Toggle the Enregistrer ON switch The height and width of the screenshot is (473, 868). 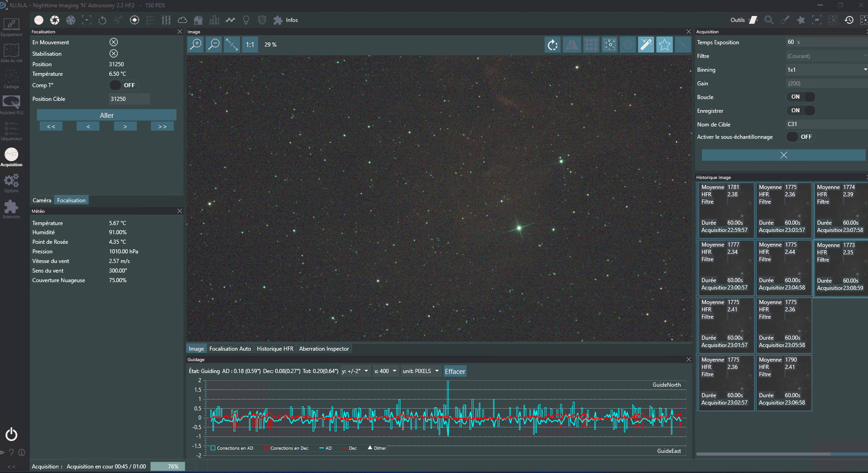pos(801,110)
